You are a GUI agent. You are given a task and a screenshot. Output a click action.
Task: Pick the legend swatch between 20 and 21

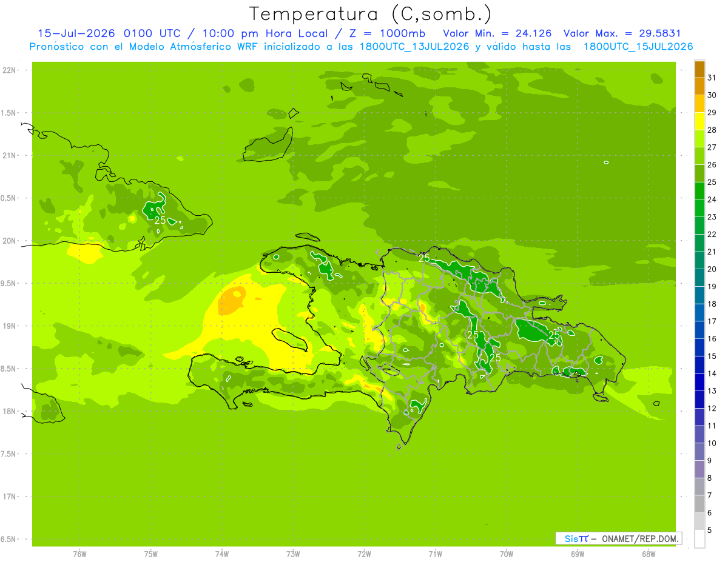coord(699,261)
